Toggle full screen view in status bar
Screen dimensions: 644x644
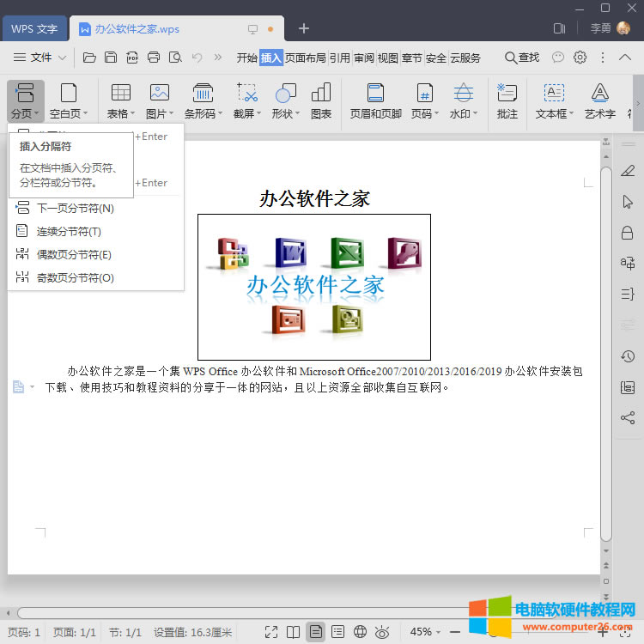pos(271,632)
